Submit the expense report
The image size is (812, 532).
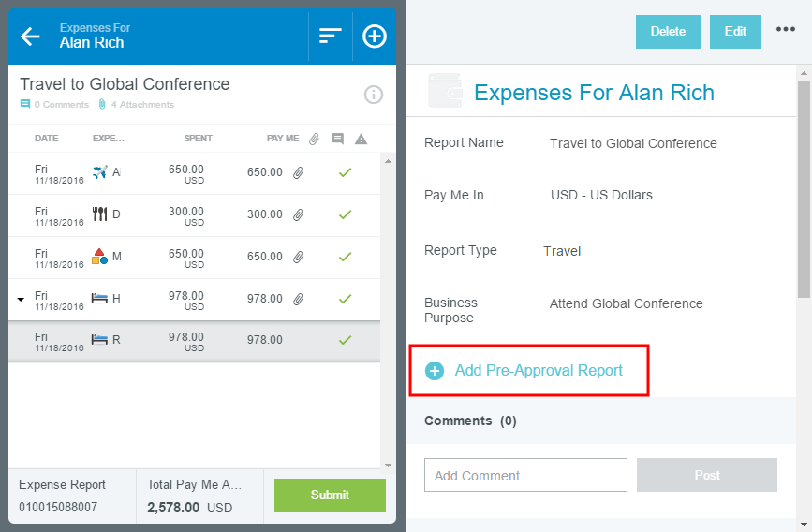point(330,495)
